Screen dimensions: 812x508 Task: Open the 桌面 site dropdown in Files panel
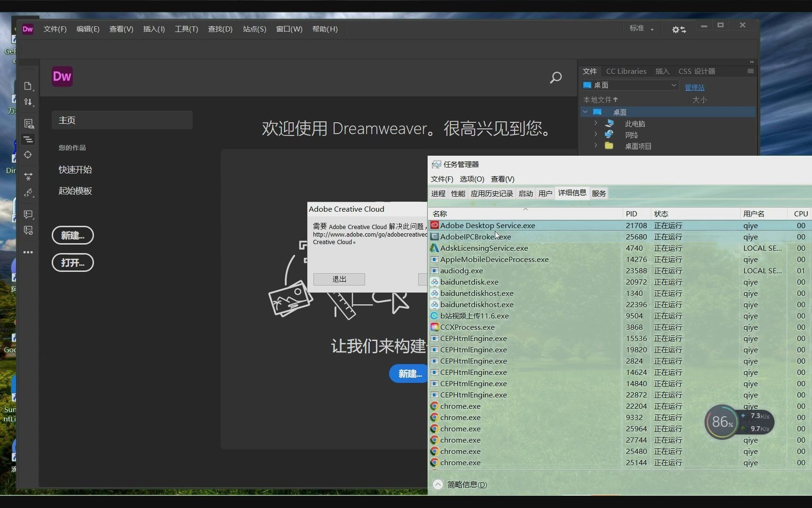pos(630,85)
